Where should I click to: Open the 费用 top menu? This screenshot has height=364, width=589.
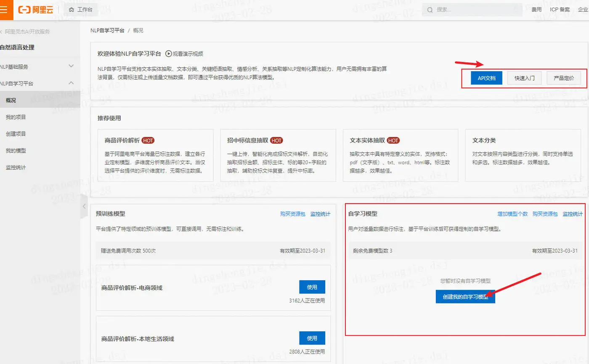(536, 10)
